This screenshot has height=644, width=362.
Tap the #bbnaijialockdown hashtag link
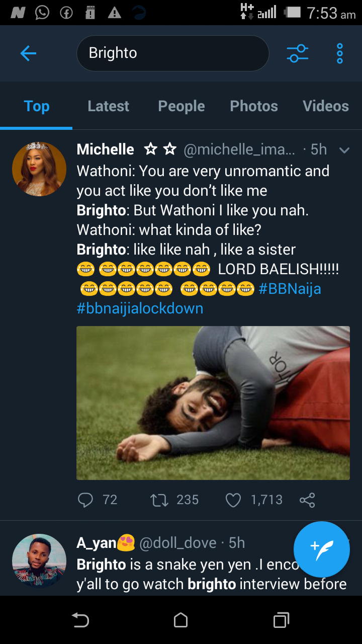pos(140,308)
